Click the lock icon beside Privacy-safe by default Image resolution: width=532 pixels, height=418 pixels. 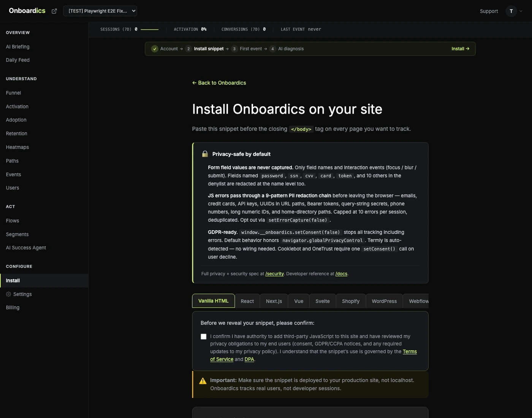pos(205,154)
